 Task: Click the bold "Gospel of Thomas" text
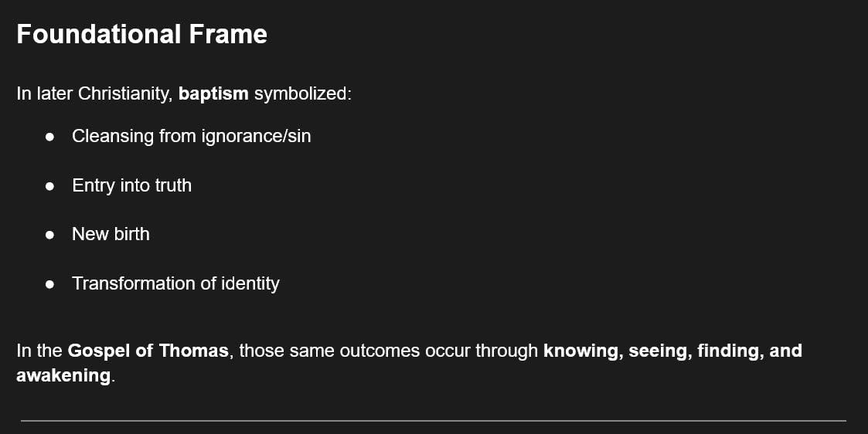coord(148,351)
